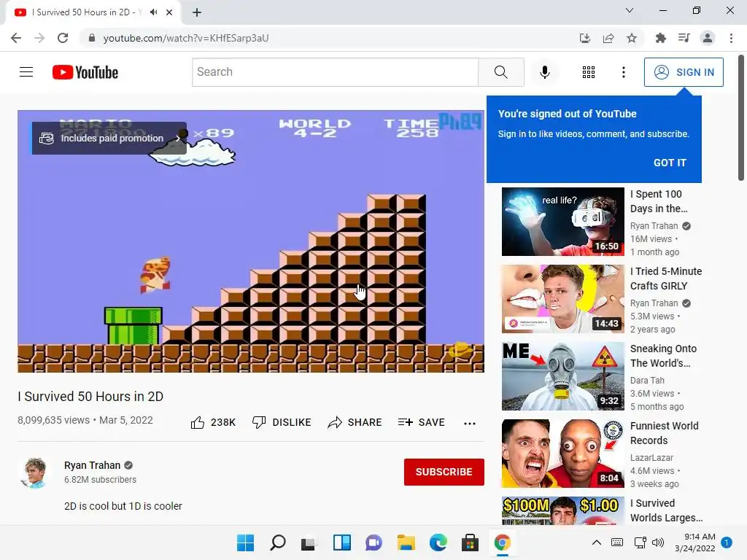Open the Chrome profile avatar

(x=708, y=38)
